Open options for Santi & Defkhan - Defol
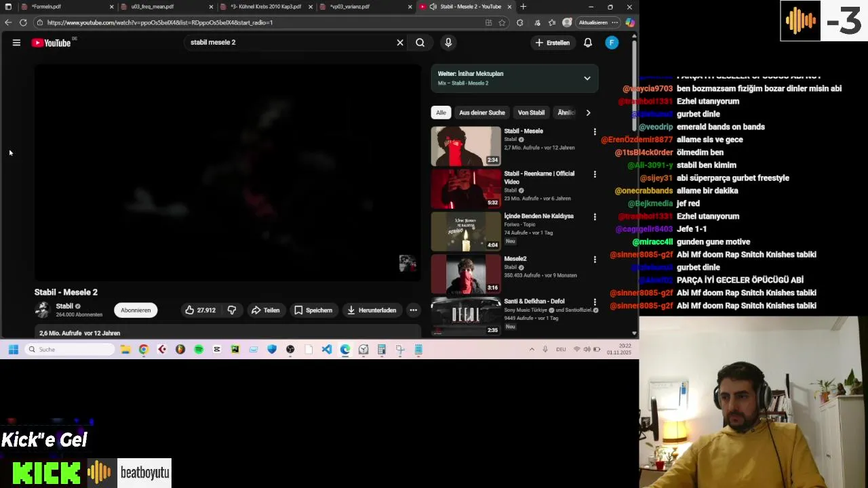The height and width of the screenshot is (488, 868). 595,302
